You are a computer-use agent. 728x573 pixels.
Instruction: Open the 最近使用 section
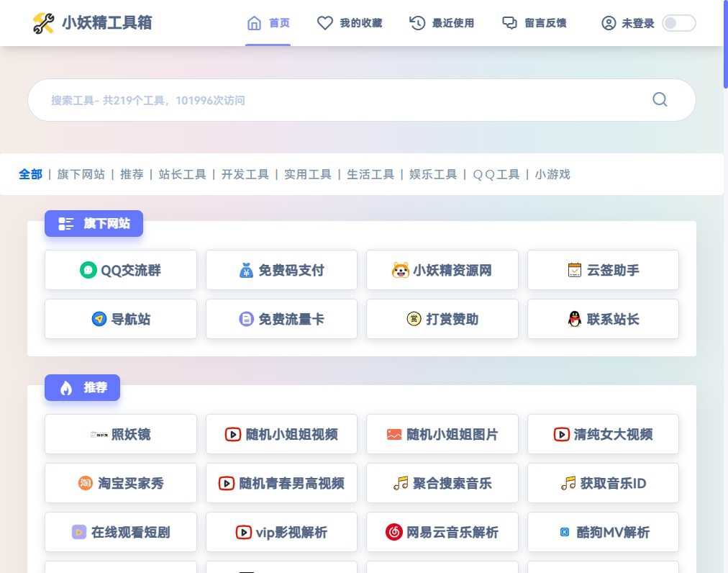pyautogui.click(x=442, y=22)
